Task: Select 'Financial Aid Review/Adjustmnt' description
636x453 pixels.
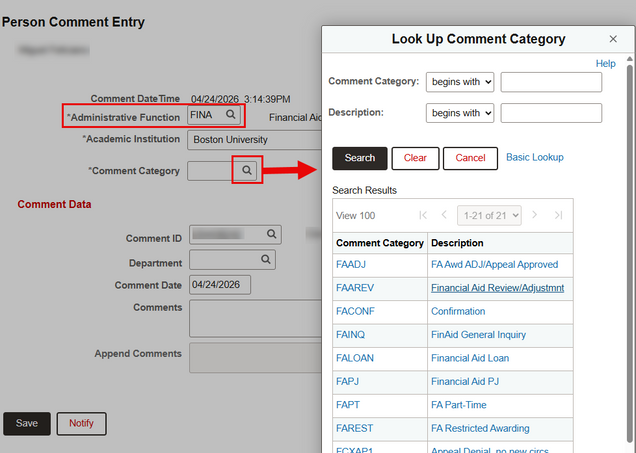Action: tap(497, 288)
